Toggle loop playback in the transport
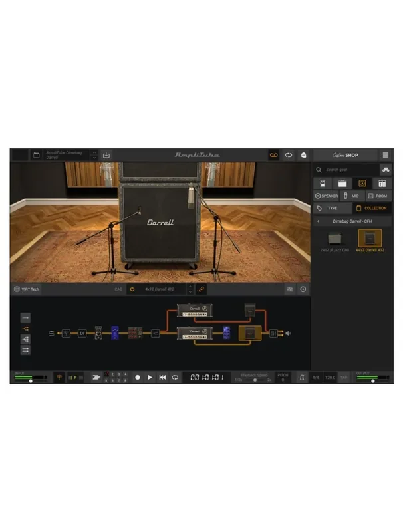 (175, 377)
